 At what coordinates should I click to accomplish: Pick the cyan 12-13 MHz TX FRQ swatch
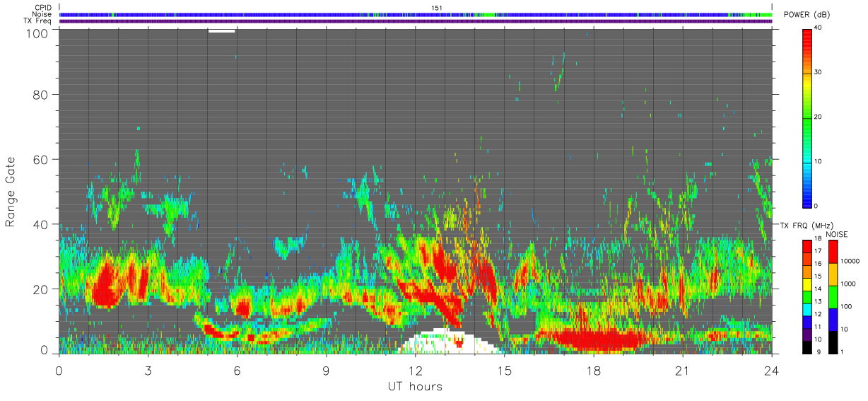[x=807, y=309]
